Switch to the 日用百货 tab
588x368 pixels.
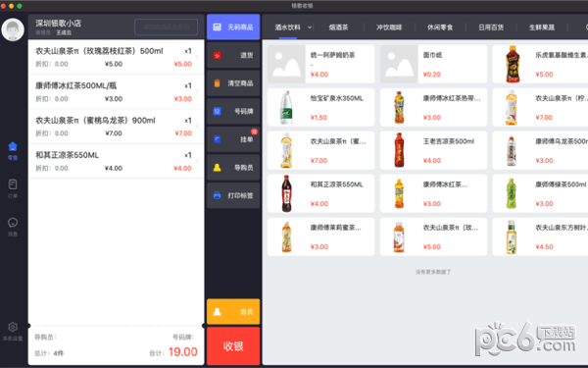pyautogui.click(x=491, y=27)
